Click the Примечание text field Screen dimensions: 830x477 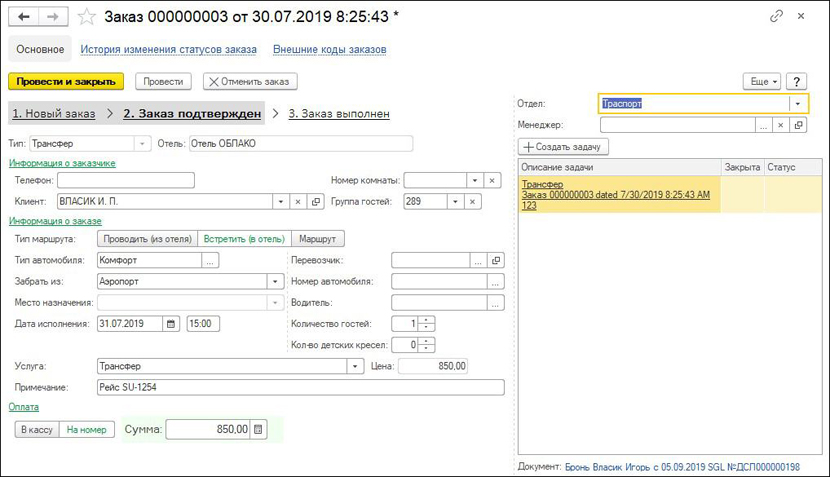tap(300, 387)
